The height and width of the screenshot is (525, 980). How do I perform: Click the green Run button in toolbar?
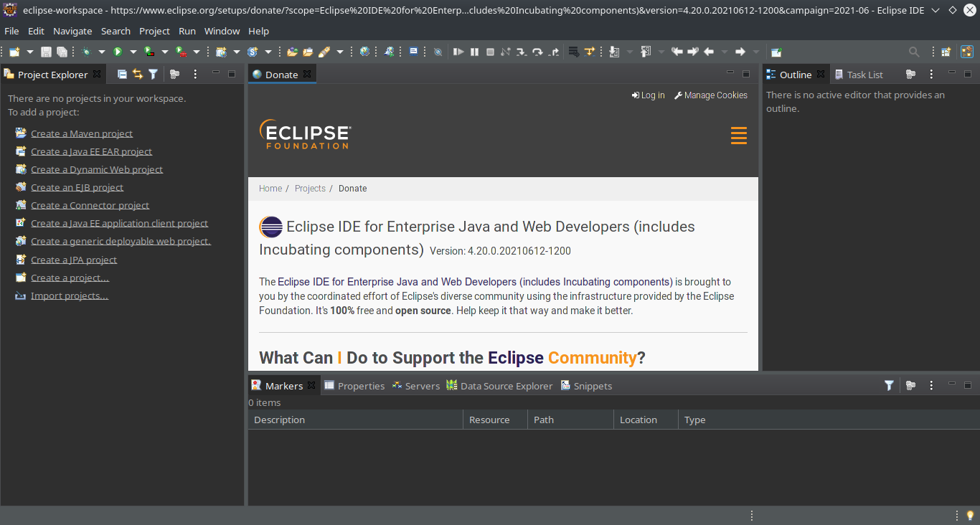tap(118, 52)
